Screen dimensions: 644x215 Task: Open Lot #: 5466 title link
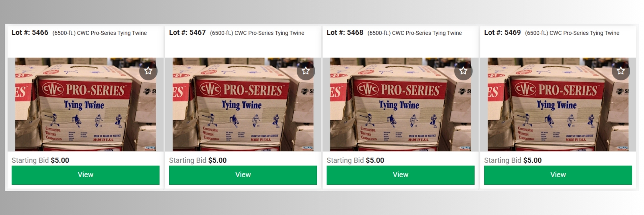click(30, 33)
